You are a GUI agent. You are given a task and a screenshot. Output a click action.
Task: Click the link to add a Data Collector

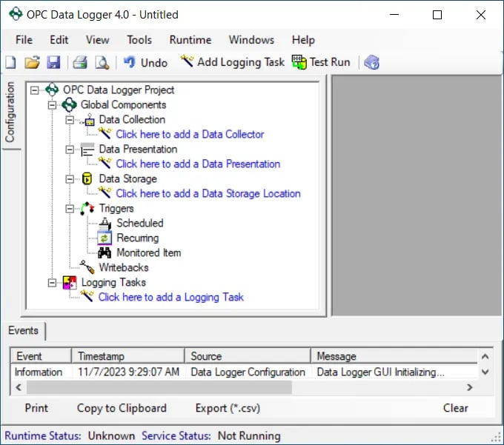point(190,134)
